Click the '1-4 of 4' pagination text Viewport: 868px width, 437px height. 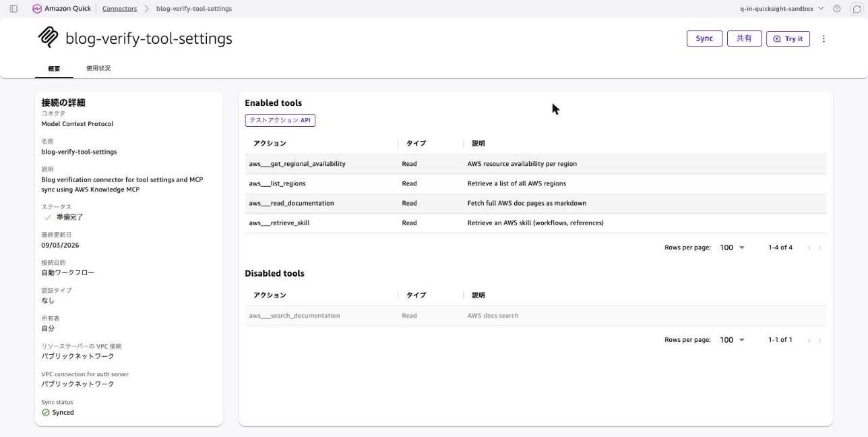click(780, 247)
